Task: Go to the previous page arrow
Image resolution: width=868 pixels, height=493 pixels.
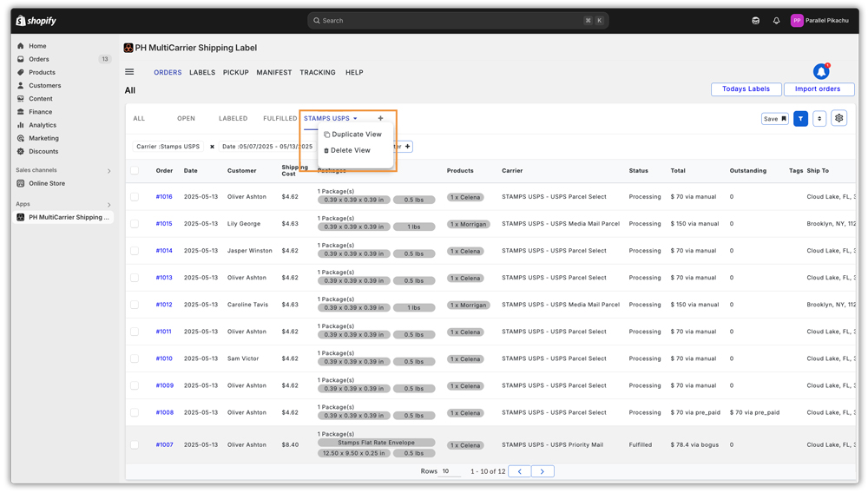Action: point(519,471)
